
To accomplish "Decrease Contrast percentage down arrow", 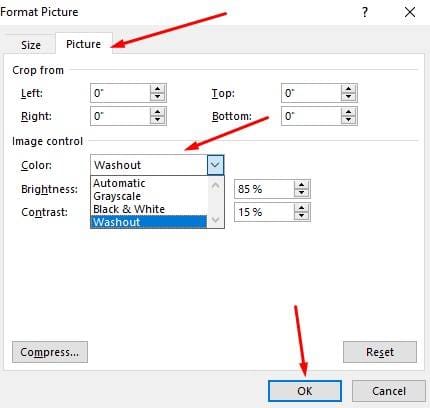I will tap(301, 216).
